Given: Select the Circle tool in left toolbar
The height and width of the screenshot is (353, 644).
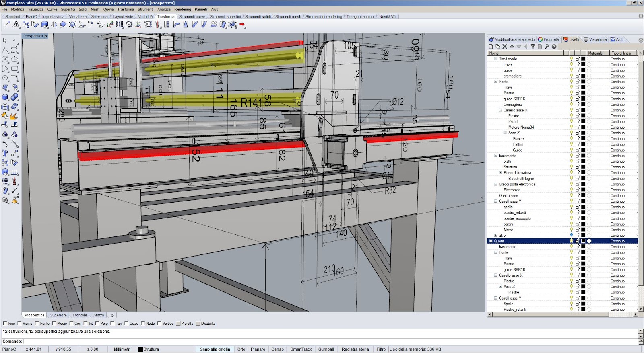Looking at the screenshot, I should pos(5,59).
